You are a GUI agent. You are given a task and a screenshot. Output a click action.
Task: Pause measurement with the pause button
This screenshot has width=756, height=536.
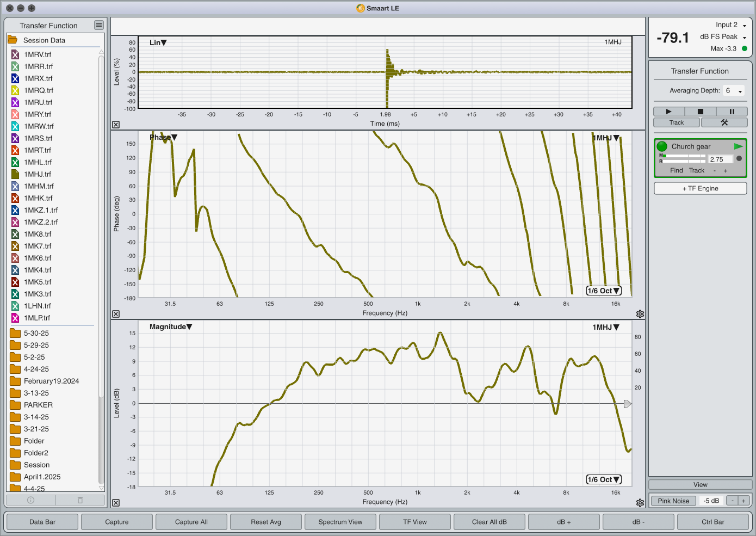tap(732, 111)
